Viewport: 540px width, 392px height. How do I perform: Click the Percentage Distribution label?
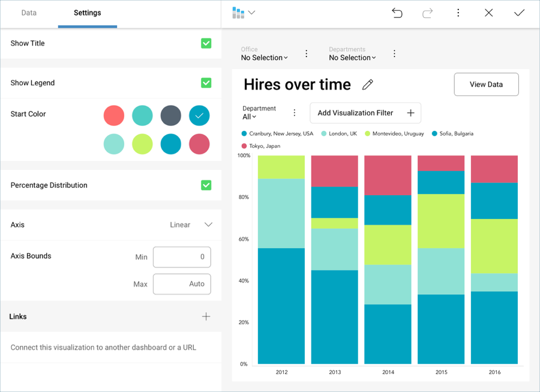point(49,185)
